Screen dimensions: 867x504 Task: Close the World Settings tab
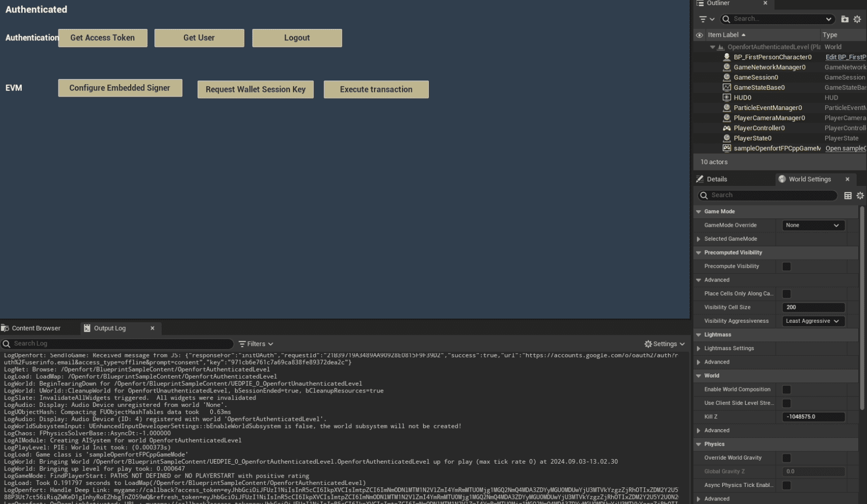(x=847, y=179)
